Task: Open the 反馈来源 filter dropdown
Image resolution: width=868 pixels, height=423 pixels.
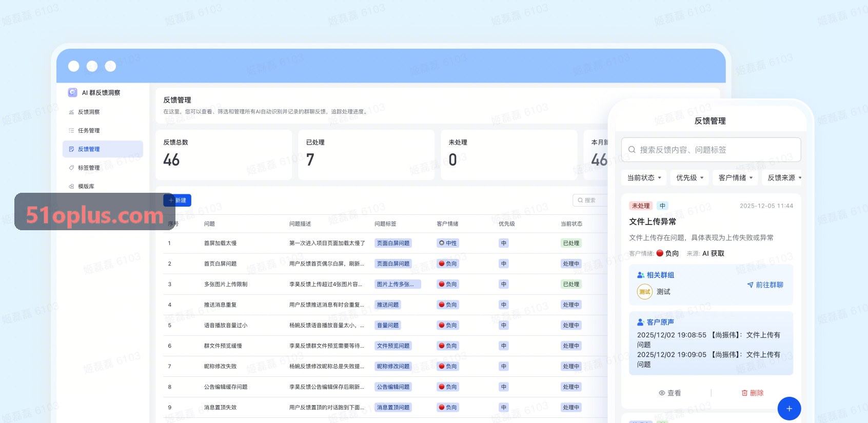Action: [784, 178]
